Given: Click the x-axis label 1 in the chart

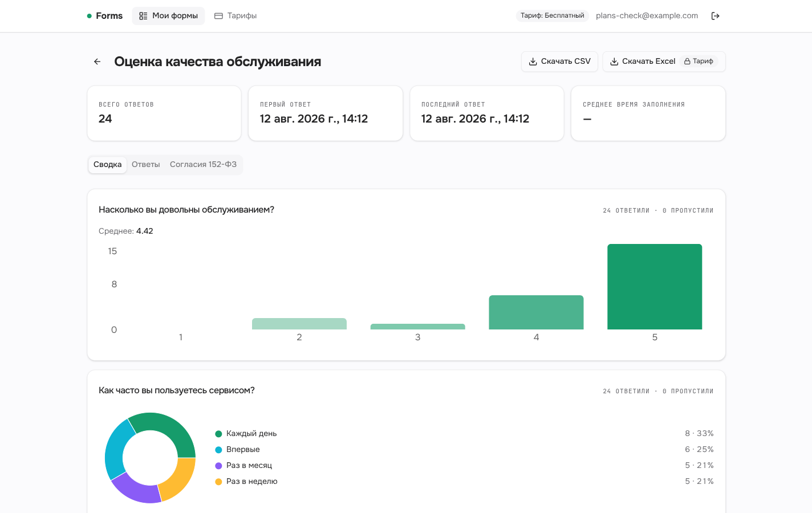Looking at the screenshot, I should (181, 337).
